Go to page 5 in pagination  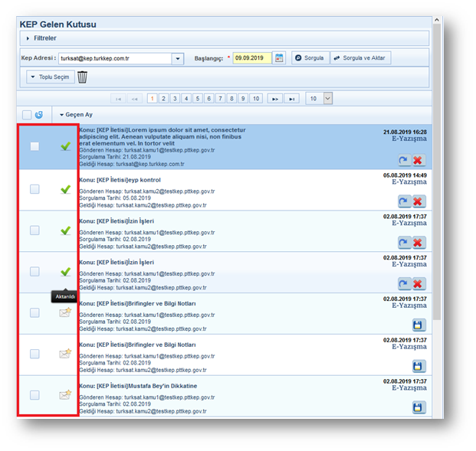pos(198,98)
